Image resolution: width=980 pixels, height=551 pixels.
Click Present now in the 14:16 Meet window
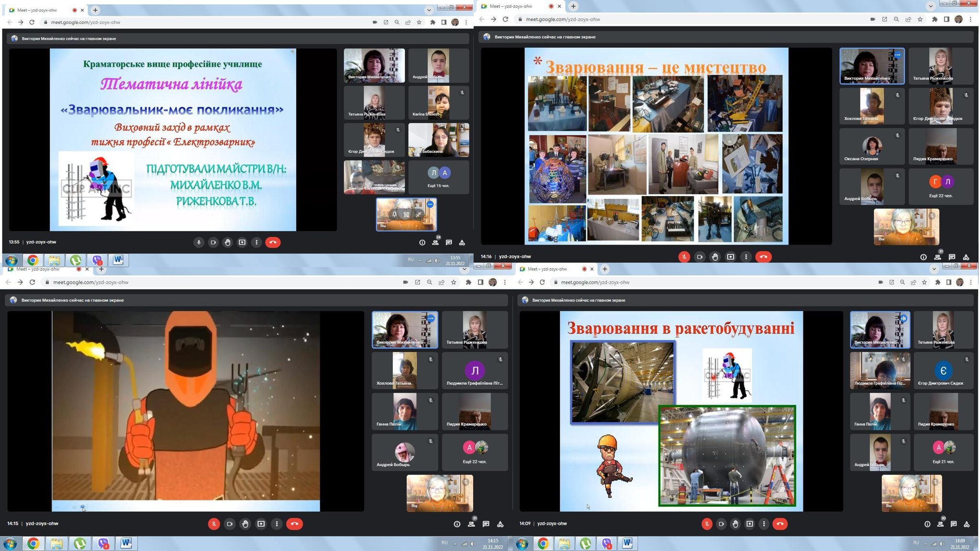[730, 257]
